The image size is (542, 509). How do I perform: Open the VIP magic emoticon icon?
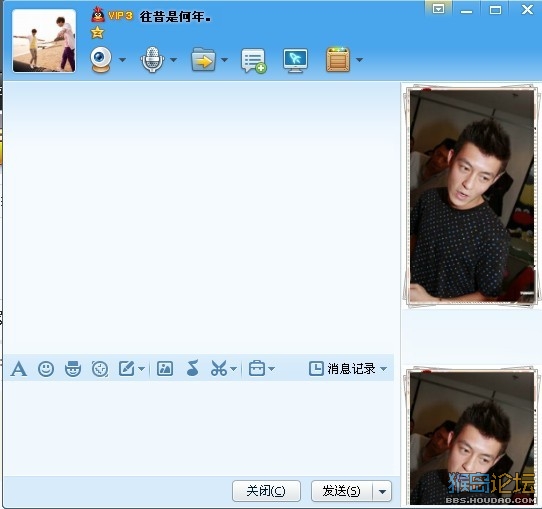(x=73, y=369)
